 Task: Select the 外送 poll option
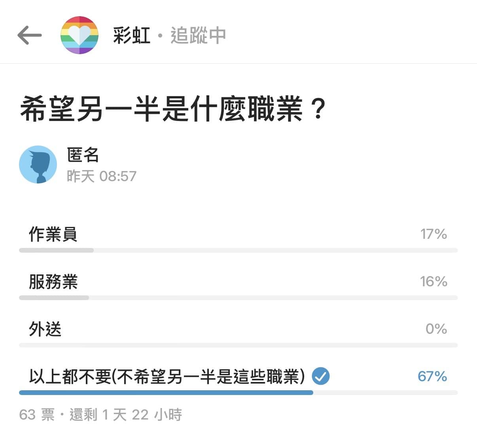(x=238, y=334)
